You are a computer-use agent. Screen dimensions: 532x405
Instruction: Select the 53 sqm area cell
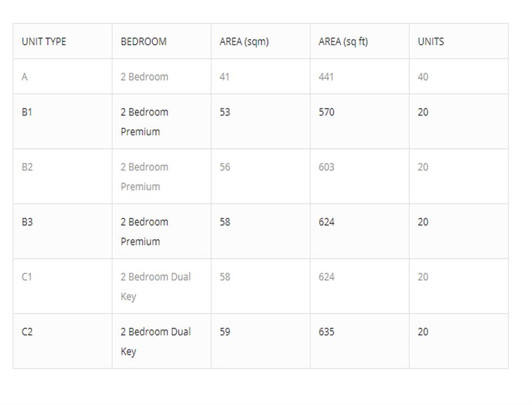coord(225,112)
